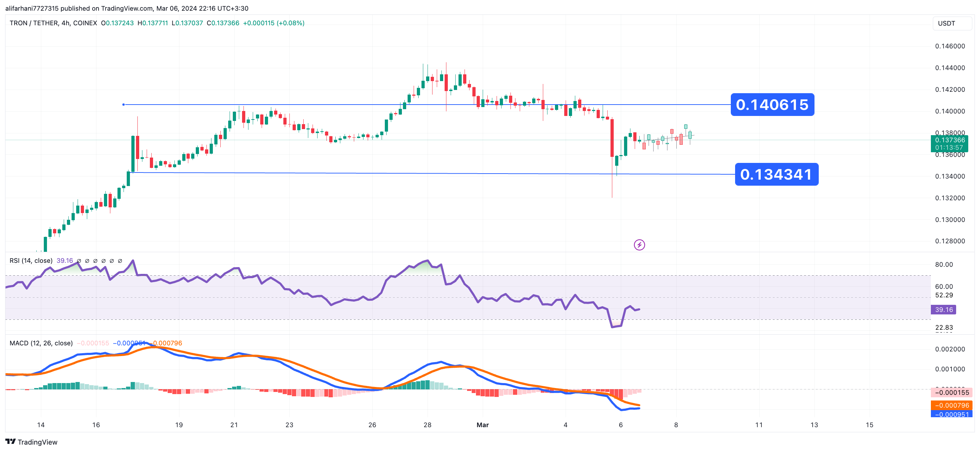
Task: Click the date 8 on the time axis
Action: pyautogui.click(x=676, y=425)
